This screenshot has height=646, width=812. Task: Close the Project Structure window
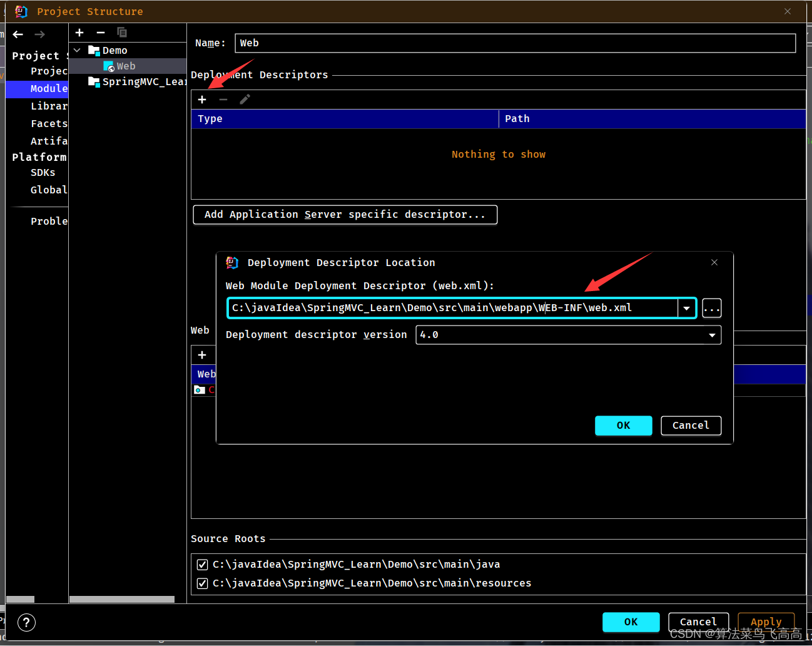788,11
